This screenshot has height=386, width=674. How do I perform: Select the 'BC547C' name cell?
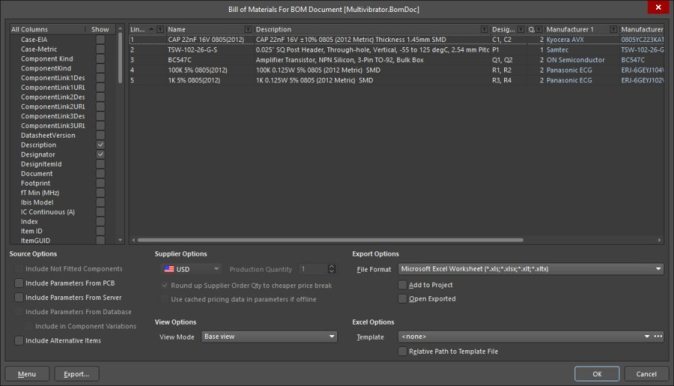[x=180, y=60]
